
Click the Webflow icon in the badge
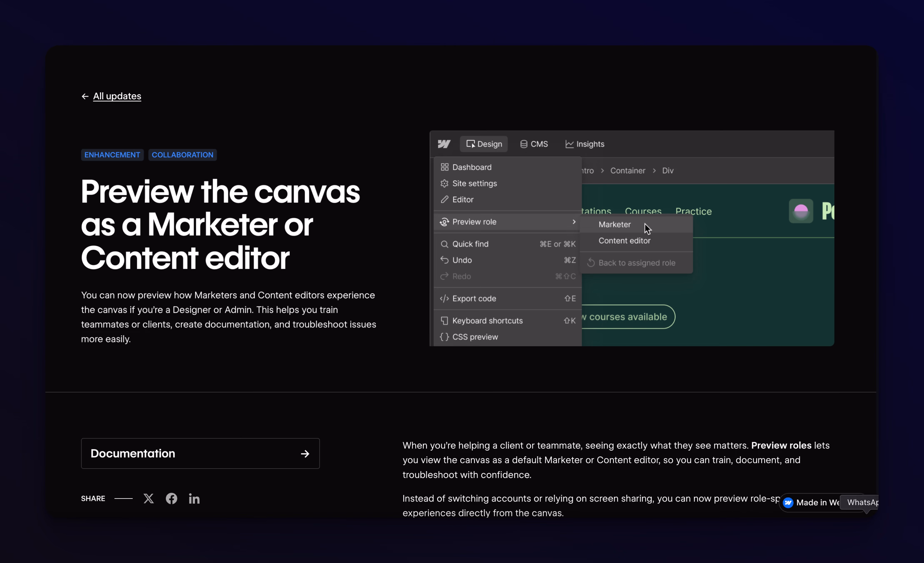[788, 503]
